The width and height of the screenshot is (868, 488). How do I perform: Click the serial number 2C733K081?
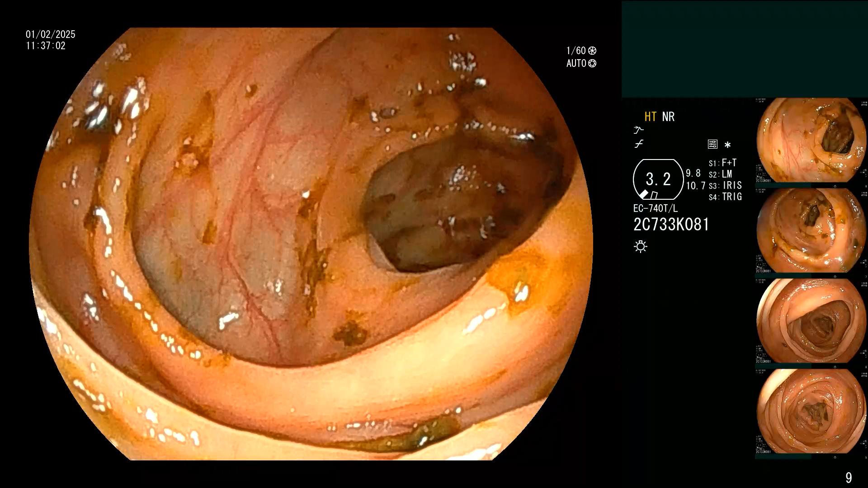pos(671,225)
